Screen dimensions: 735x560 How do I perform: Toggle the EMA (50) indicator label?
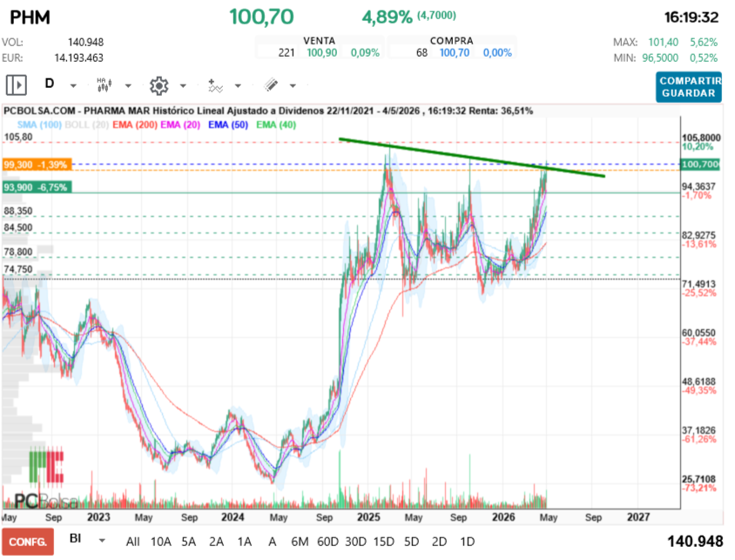pos(228,125)
